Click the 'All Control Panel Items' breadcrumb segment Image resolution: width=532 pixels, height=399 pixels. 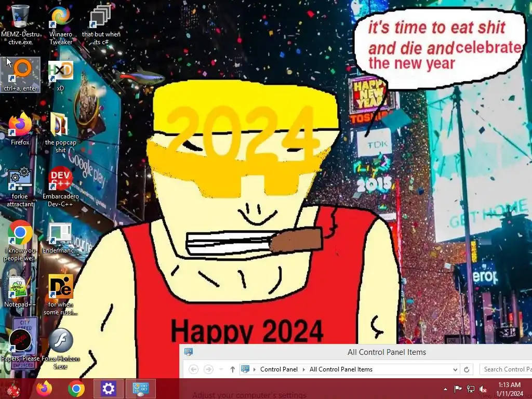pyautogui.click(x=341, y=369)
